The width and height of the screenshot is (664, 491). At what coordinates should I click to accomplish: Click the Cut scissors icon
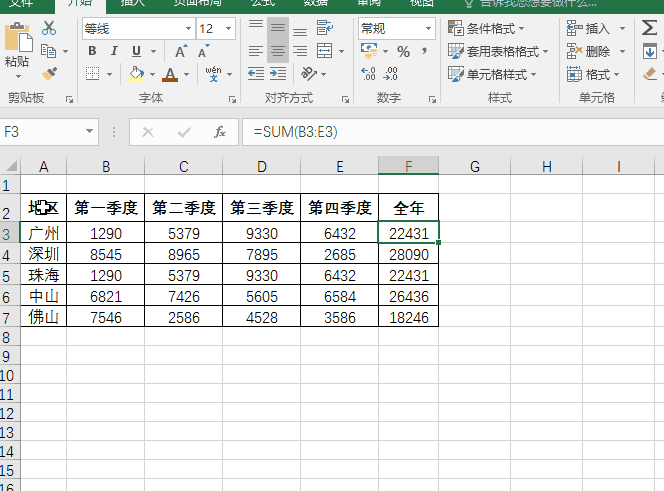(49, 28)
